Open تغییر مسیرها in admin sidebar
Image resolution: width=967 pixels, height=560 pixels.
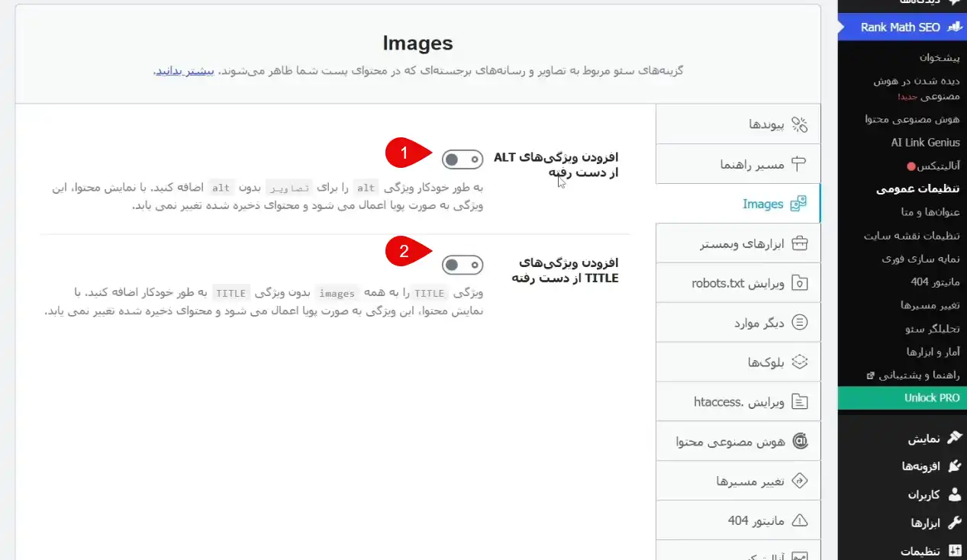pyautogui.click(x=930, y=305)
